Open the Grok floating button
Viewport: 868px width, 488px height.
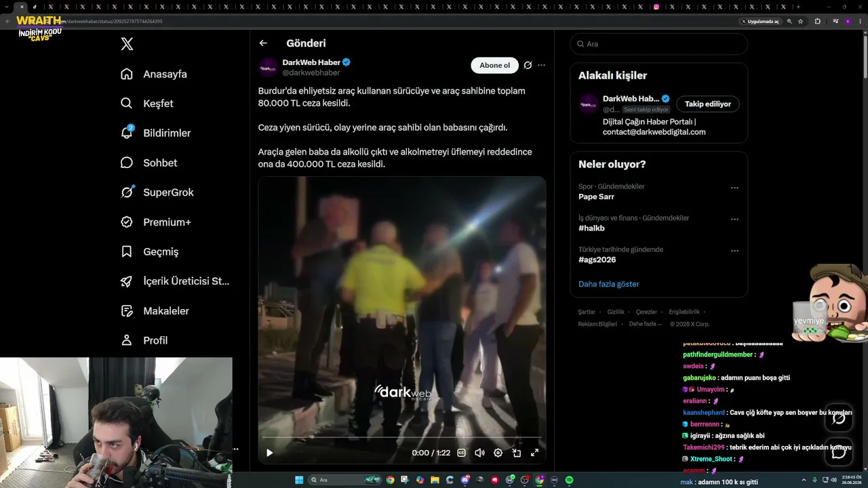839,418
